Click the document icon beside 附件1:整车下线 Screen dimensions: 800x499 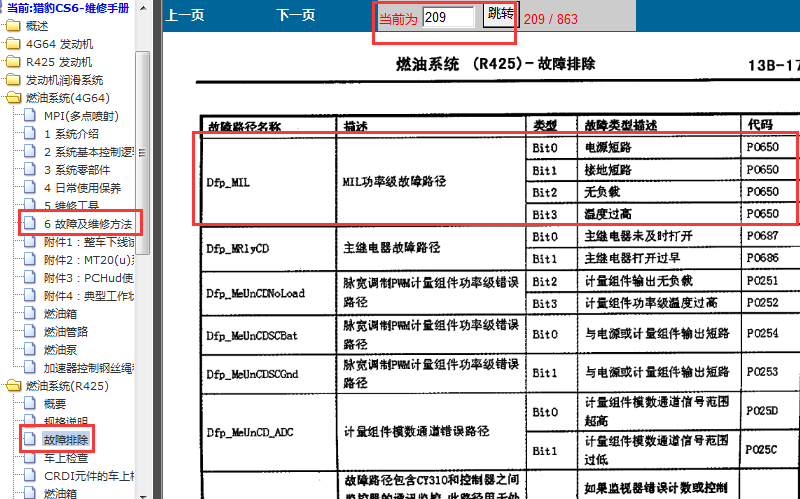(x=30, y=242)
